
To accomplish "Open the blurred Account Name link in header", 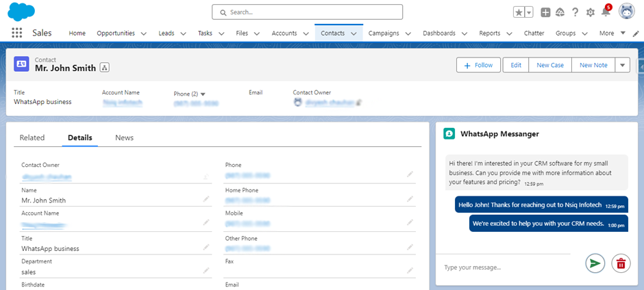I will tap(123, 103).
